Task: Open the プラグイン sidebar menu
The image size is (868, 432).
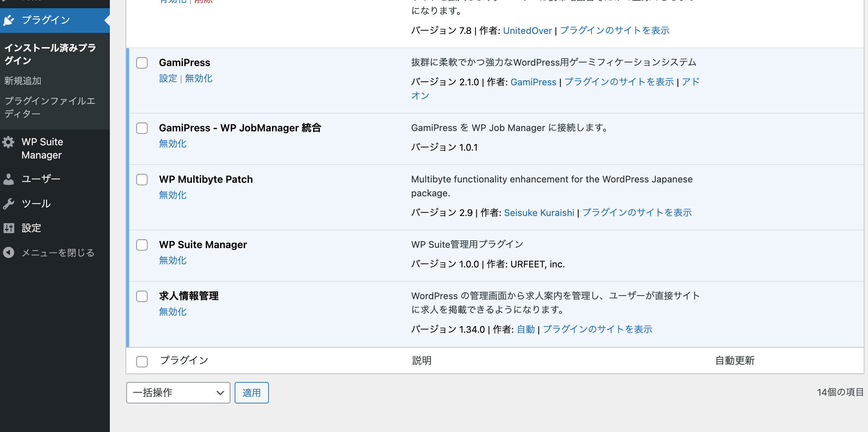Action: (55, 20)
